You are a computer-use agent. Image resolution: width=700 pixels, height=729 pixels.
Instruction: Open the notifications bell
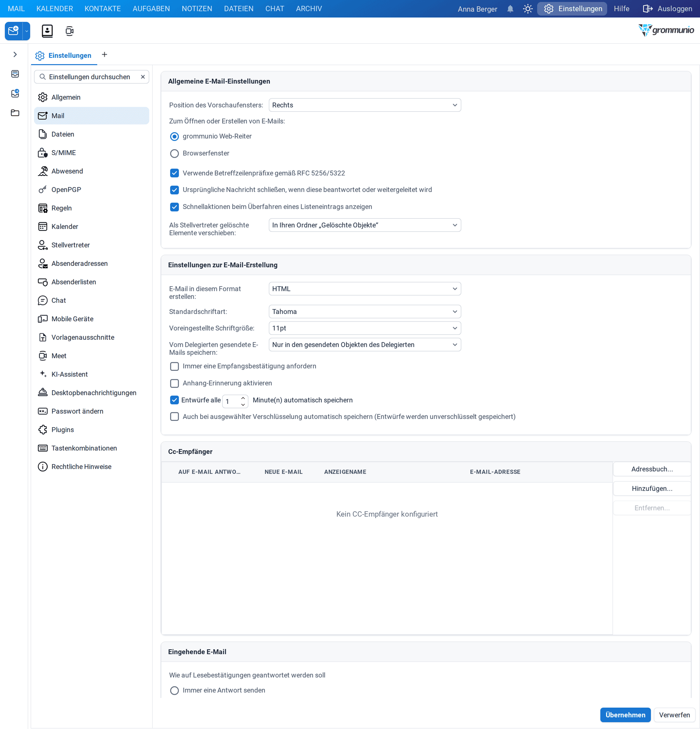click(510, 9)
